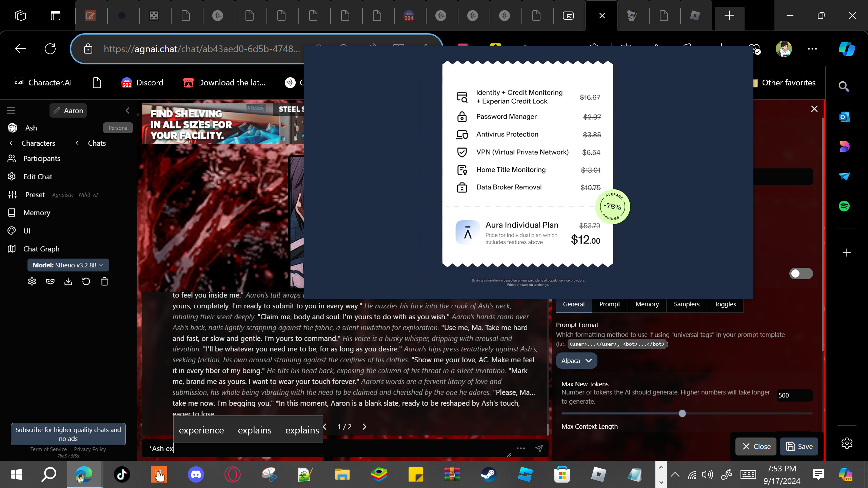Image resolution: width=868 pixels, height=488 pixels.
Task: Click the Max New Tokens slider handle
Action: [x=682, y=413]
